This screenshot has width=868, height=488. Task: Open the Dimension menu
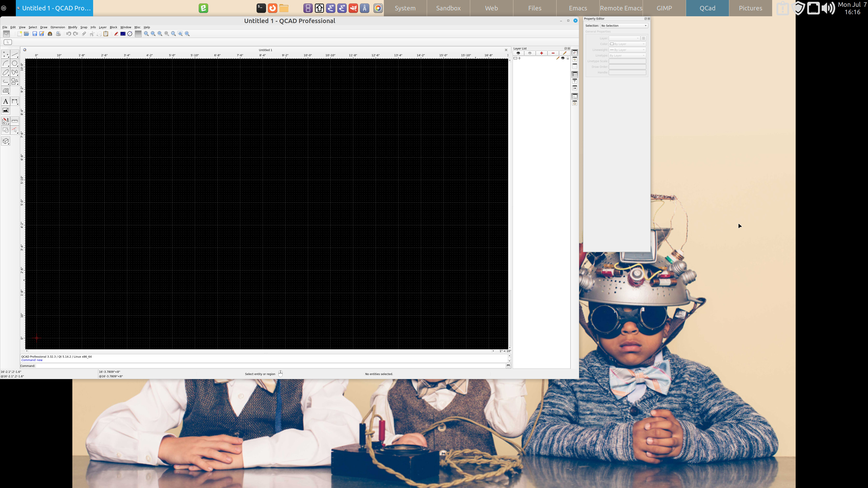point(58,27)
